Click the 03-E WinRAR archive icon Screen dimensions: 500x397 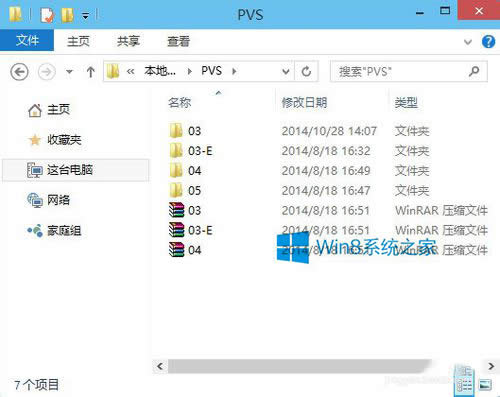click(x=176, y=230)
